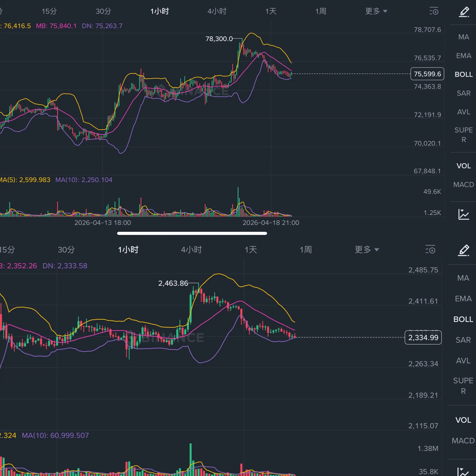Image resolution: width=476 pixels, height=476 pixels.
Task: Enable MACD sub-indicator on top chart
Action: pyautogui.click(x=463, y=185)
